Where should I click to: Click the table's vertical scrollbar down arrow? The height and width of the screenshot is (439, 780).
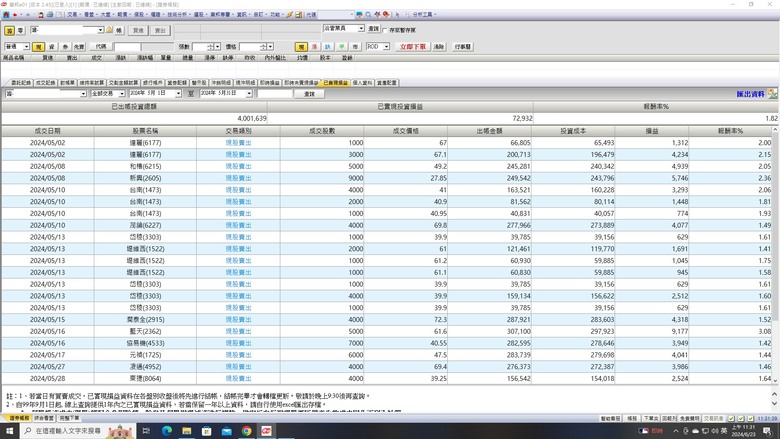(x=775, y=380)
